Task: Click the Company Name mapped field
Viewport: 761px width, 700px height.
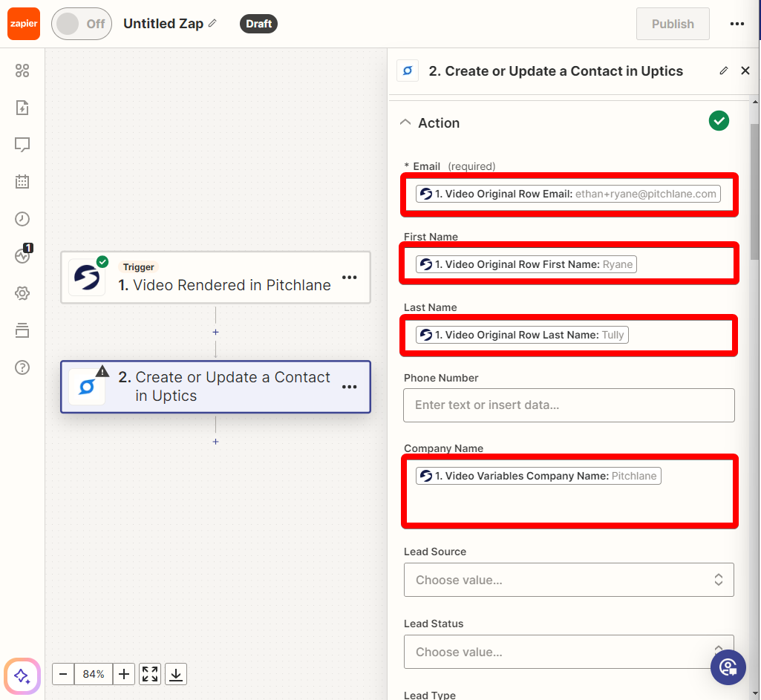Action: tap(569, 491)
